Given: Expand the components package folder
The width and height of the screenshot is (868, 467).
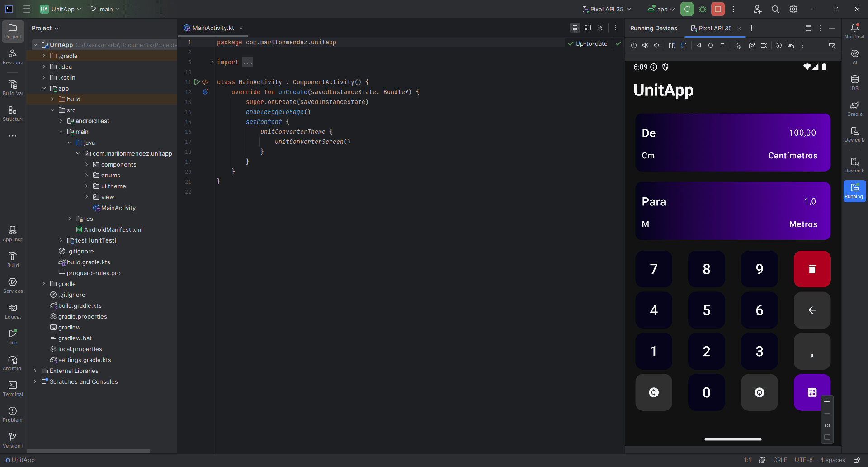Looking at the screenshot, I should click(87, 164).
